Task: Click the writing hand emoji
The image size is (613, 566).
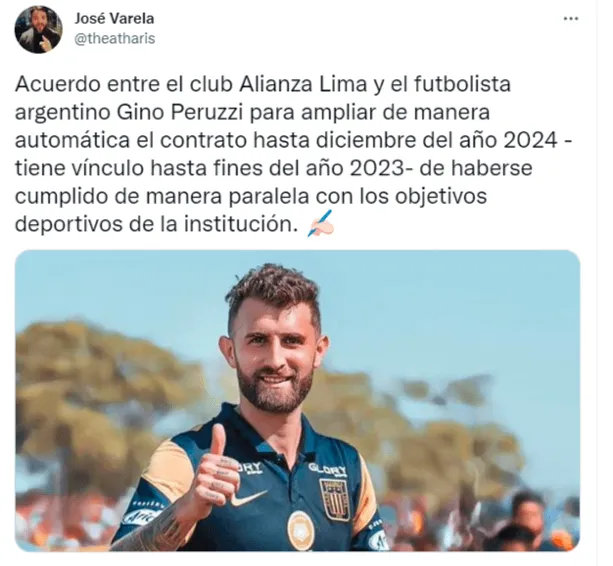Action: [x=321, y=223]
